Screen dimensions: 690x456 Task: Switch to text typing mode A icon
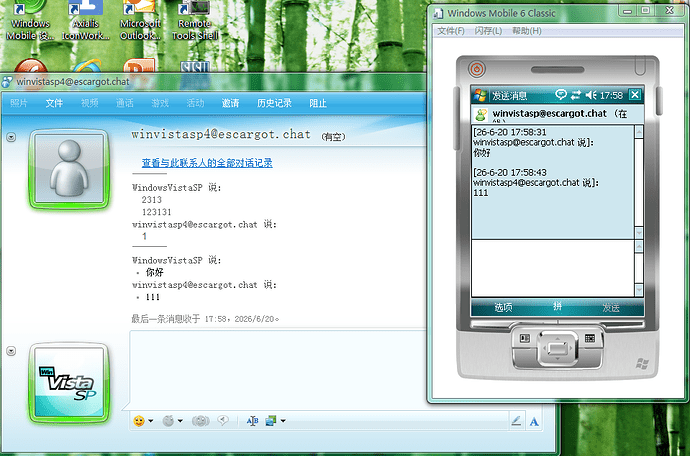534,421
